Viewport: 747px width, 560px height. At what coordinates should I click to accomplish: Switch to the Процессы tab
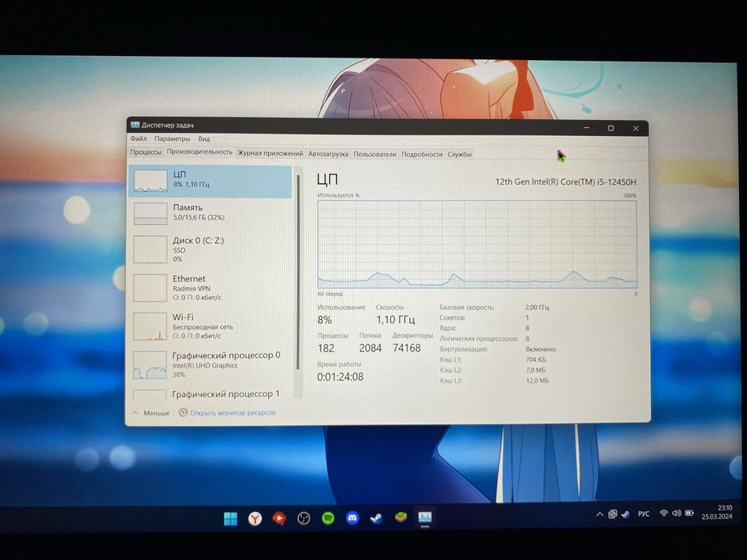pos(146,152)
